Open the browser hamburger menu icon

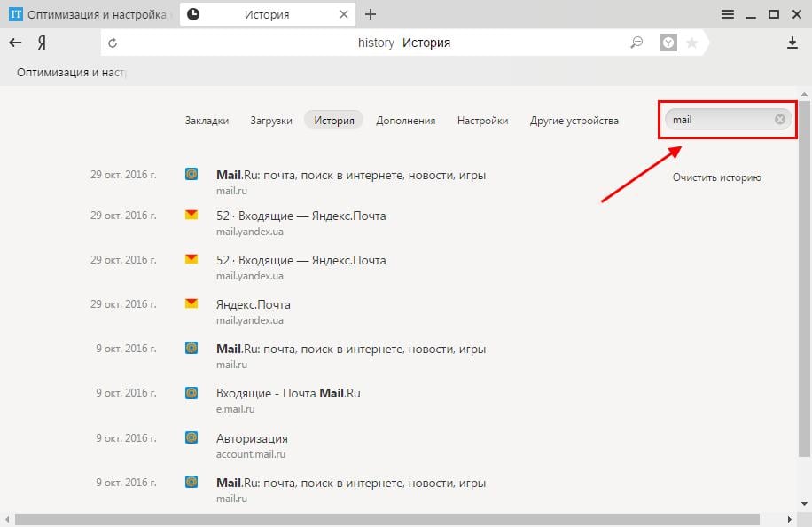click(727, 13)
